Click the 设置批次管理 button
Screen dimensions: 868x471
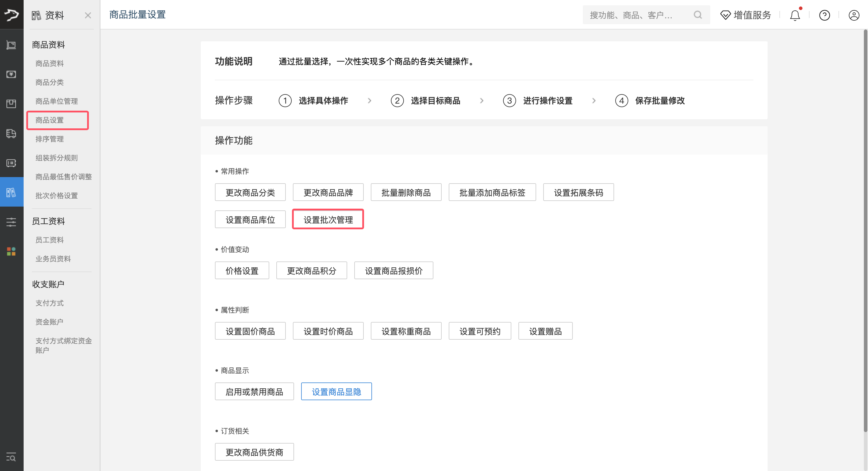328,220
